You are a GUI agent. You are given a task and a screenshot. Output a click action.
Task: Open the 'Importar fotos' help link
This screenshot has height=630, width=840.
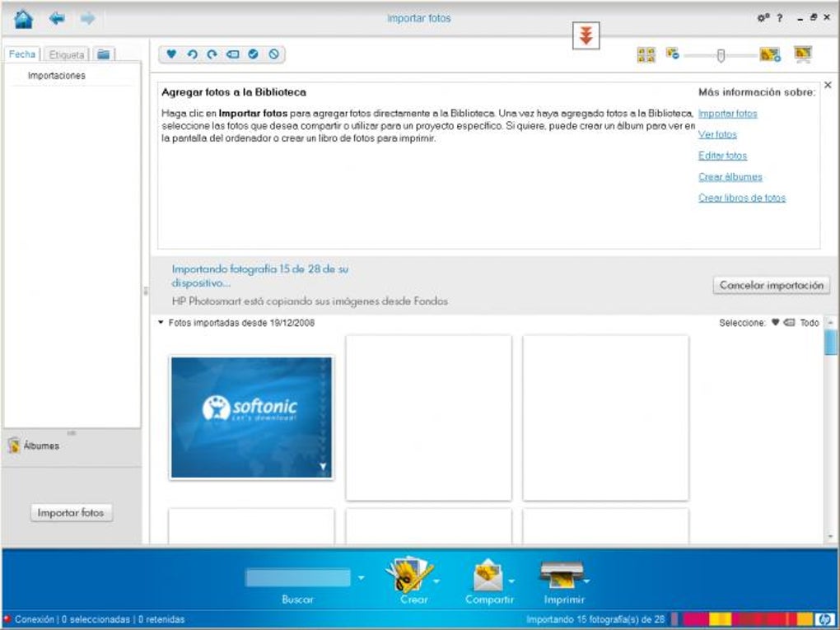727,114
